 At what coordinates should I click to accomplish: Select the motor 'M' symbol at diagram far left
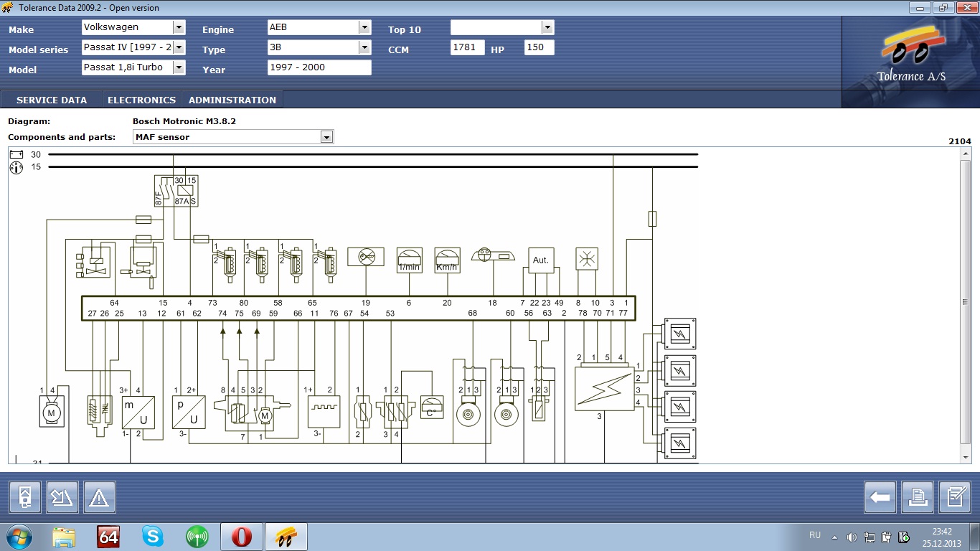click(x=51, y=411)
